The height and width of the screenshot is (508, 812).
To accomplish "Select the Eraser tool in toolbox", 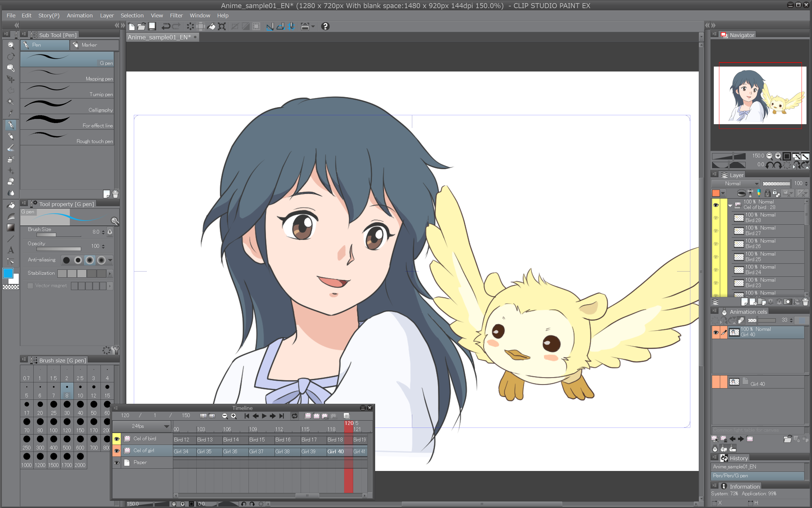I will [11, 181].
